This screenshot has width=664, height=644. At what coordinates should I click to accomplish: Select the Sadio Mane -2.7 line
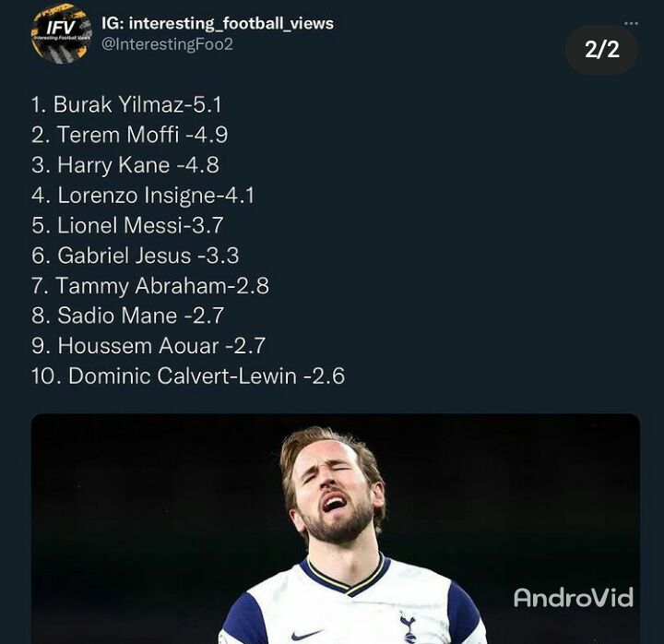(127, 316)
